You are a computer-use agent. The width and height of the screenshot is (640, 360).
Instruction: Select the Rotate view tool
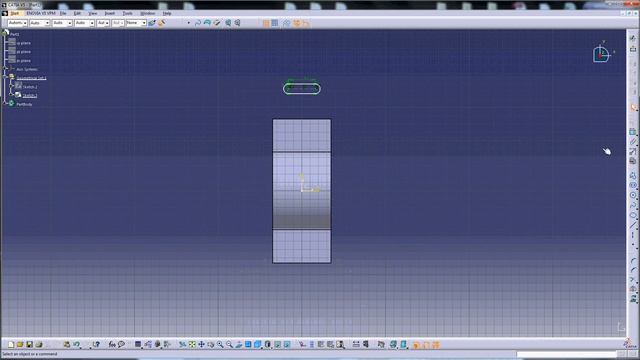tap(211, 345)
